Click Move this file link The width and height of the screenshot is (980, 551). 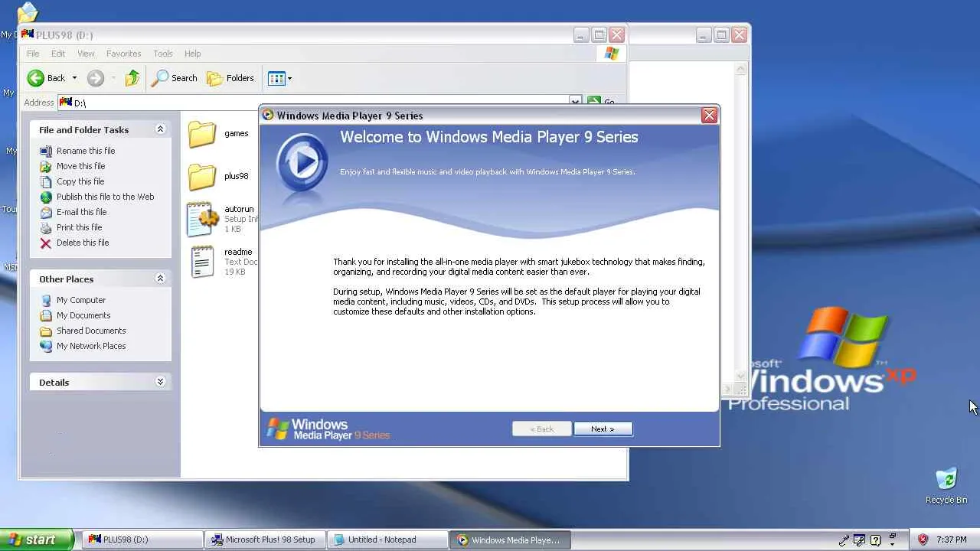click(81, 166)
